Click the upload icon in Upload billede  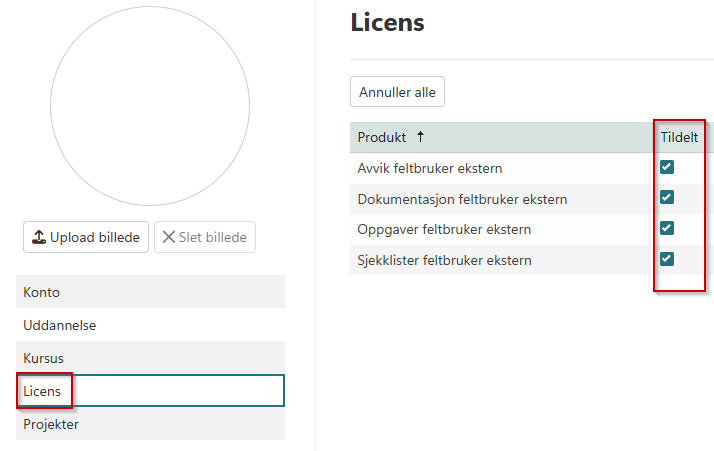(39, 237)
